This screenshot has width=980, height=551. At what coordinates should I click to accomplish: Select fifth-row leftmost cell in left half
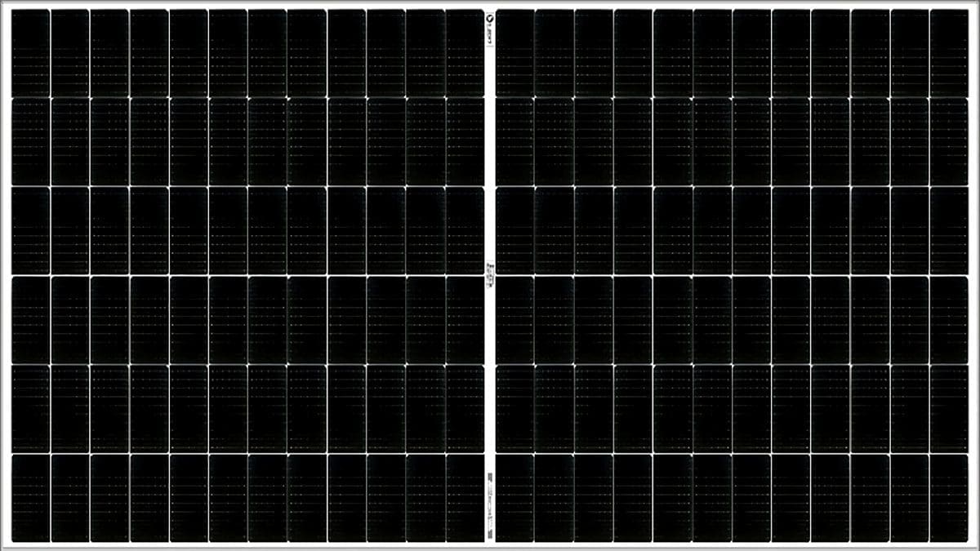pyautogui.click(x=30, y=408)
